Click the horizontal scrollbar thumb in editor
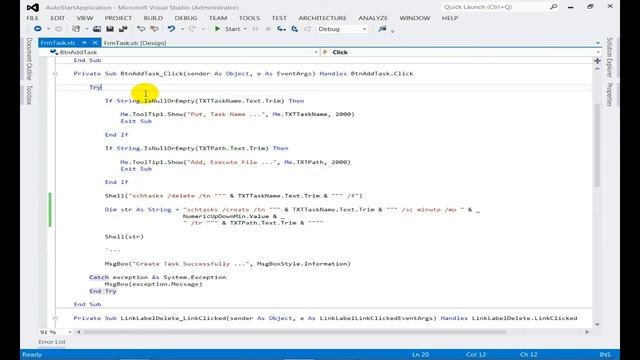The image size is (640, 360). (294, 332)
